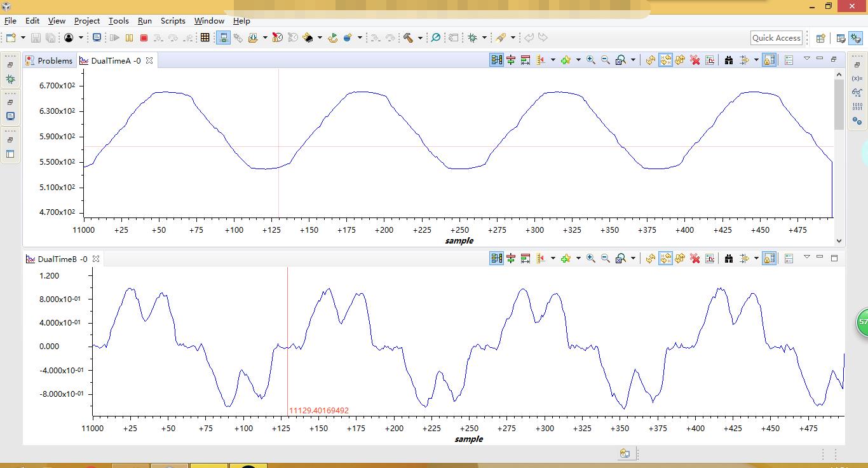Image resolution: width=868 pixels, height=468 pixels.
Task: Close the DualTimeB -0 tab
Action: 96,259
